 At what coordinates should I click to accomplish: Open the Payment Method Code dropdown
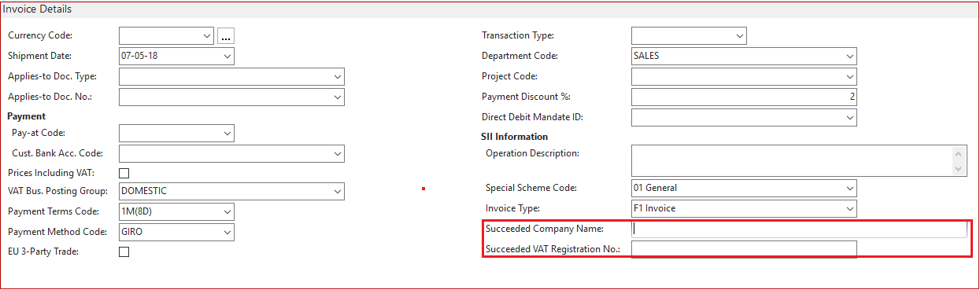click(x=227, y=233)
